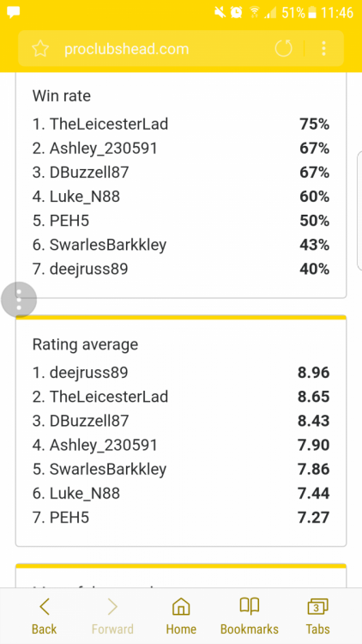The image size is (362, 644).
Task: Tap the bookmark star icon
Action: pos(40,49)
